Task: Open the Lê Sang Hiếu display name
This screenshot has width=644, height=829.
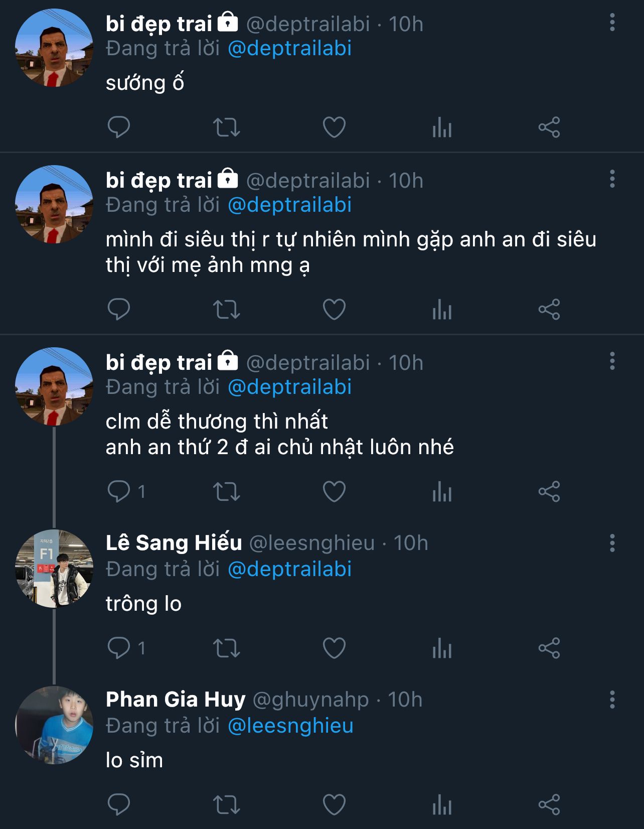Action: (174, 543)
